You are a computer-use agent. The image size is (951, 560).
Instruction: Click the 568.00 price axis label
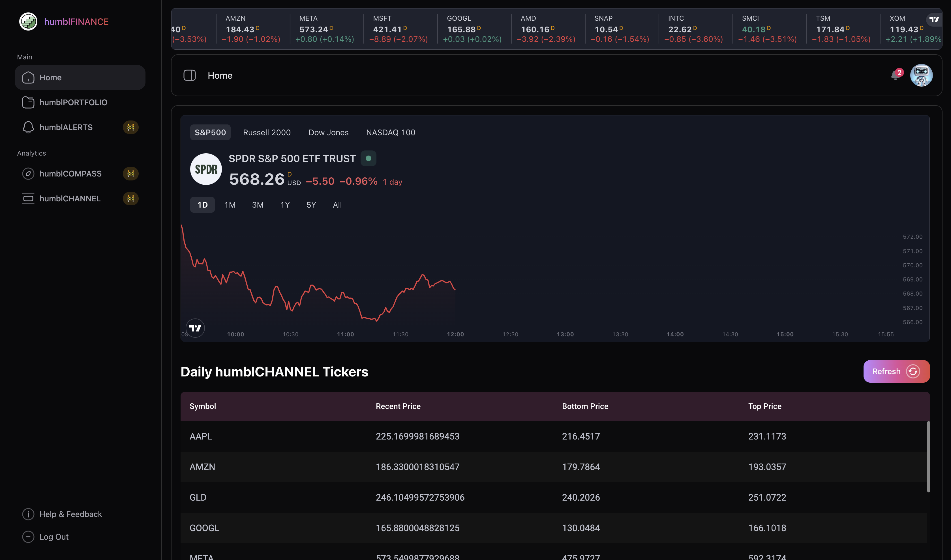click(913, 294)
